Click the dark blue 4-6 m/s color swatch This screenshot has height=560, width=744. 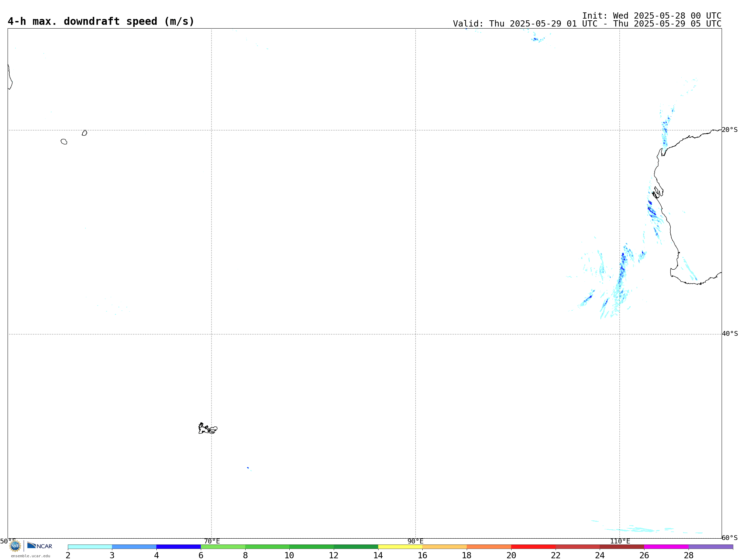(x=178, y=547)
